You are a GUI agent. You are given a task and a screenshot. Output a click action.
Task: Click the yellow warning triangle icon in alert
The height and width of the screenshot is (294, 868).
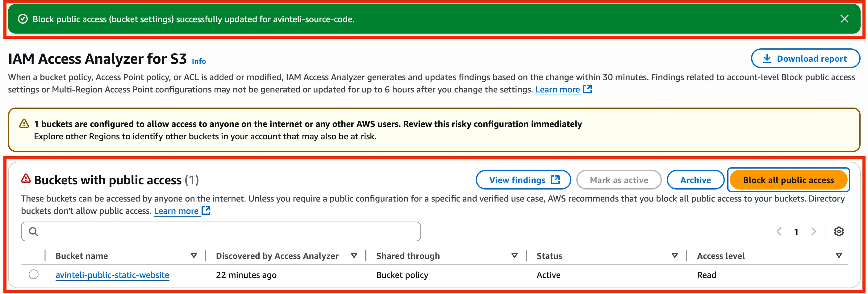tap(24, 124)
